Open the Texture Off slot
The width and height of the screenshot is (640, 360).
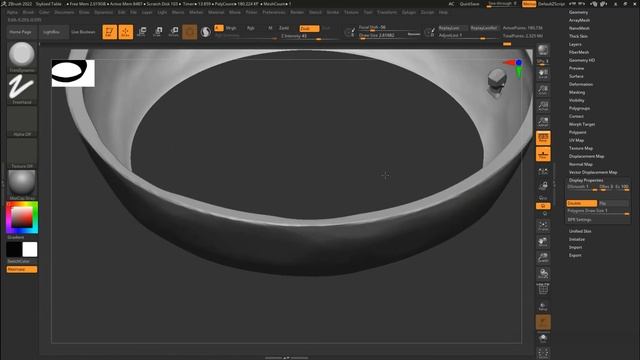pos(22,153)
